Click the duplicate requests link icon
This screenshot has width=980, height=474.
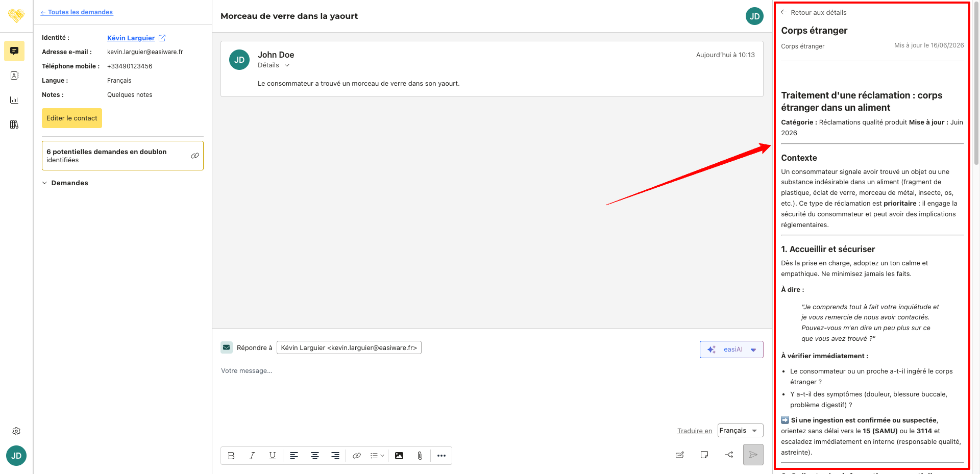[195, 156]
